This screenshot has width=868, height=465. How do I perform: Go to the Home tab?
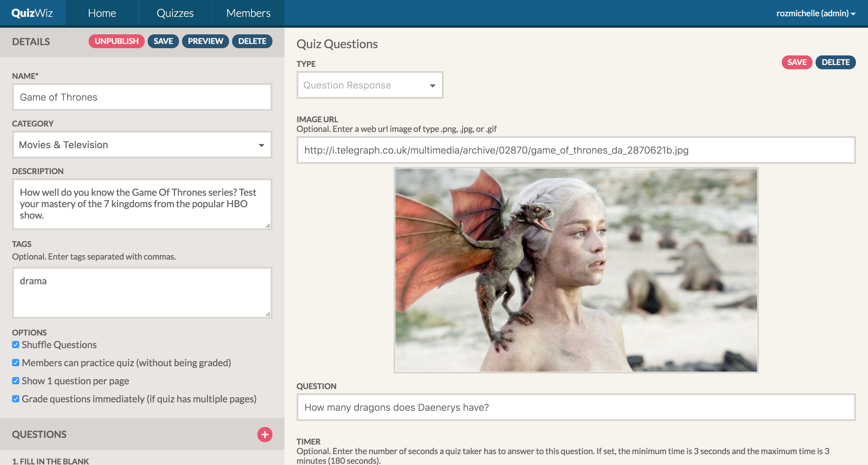[x=102, y=13]
